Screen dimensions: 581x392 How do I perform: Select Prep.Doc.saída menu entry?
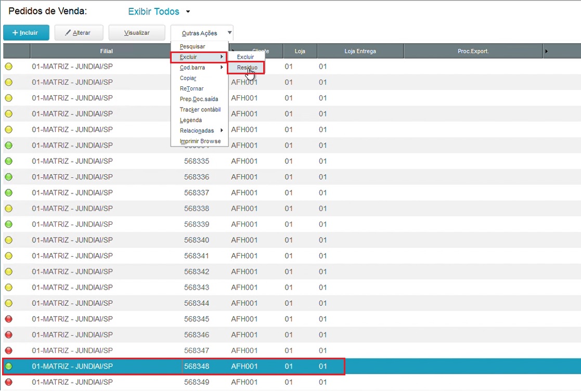pos(199,99)
